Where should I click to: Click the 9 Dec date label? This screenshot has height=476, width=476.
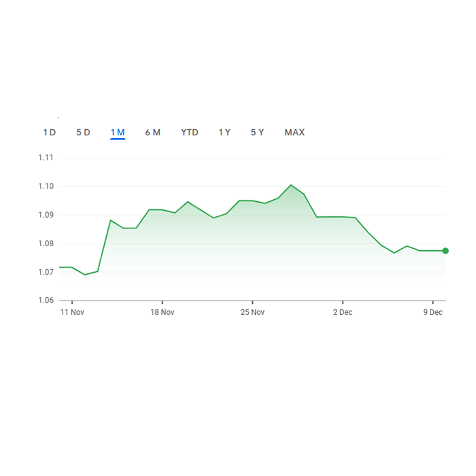point(433,312)
